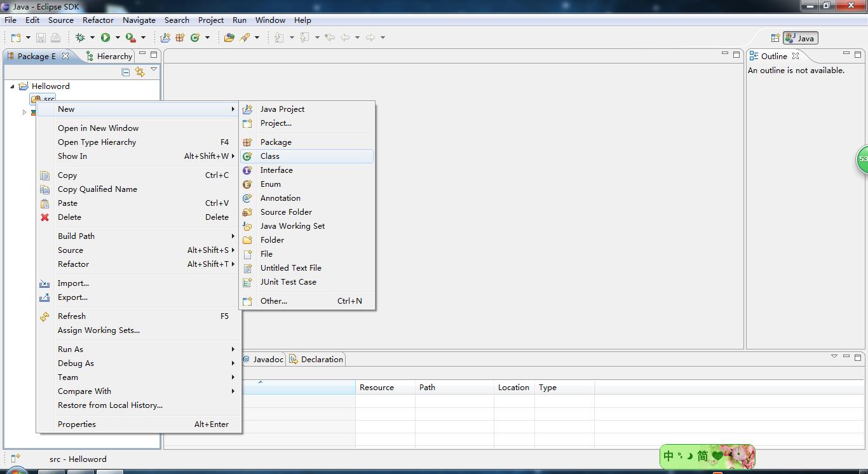Expand the Build Path submenu
This screenshot has width=868, height=474.
(x=139, y=236)
